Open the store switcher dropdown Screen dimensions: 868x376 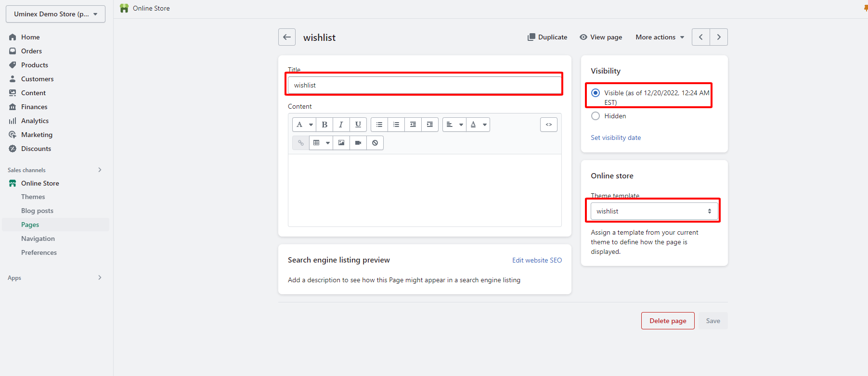[55, 14]
